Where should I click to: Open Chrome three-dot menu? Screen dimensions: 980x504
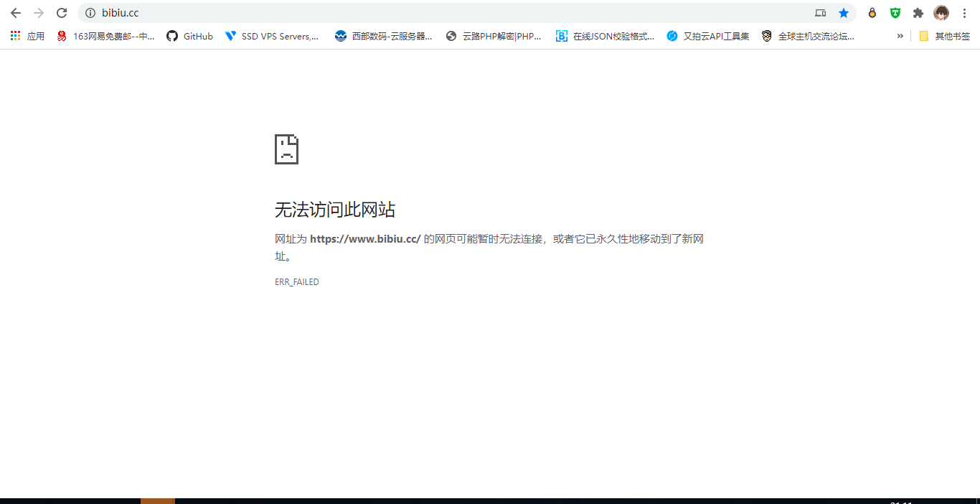pyautogui.click(x=964, y=13)
